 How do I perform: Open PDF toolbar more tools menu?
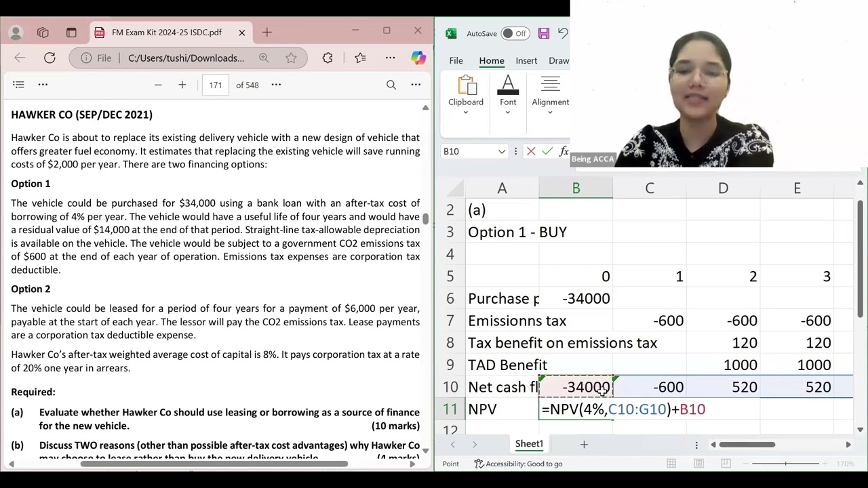click(x=416, y=85)
